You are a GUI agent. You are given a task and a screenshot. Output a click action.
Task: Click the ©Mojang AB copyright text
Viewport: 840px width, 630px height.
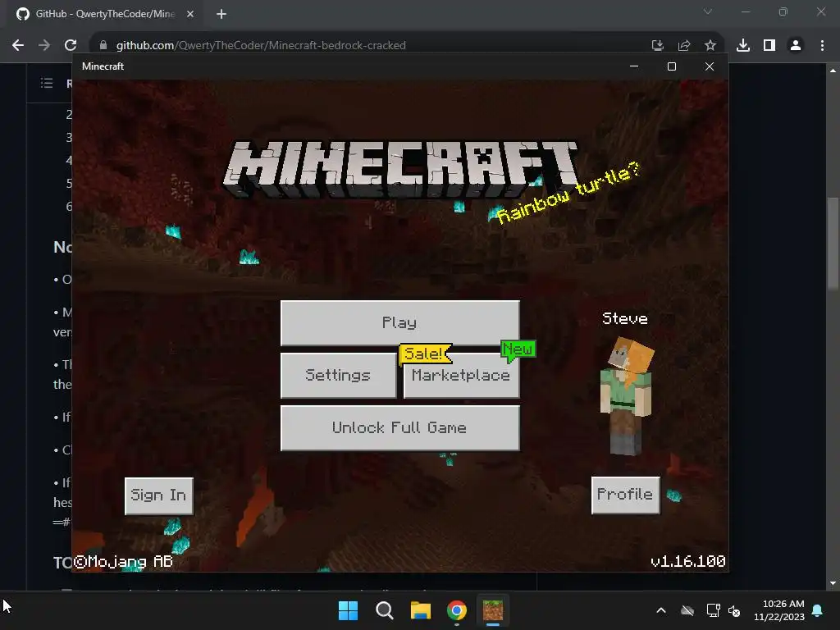coord(123,561)
